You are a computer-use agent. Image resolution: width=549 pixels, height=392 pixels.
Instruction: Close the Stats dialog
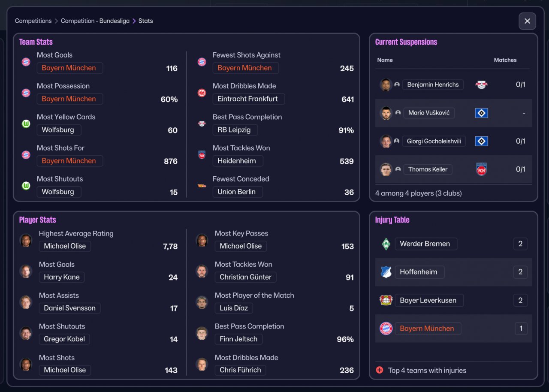(527, 21)
